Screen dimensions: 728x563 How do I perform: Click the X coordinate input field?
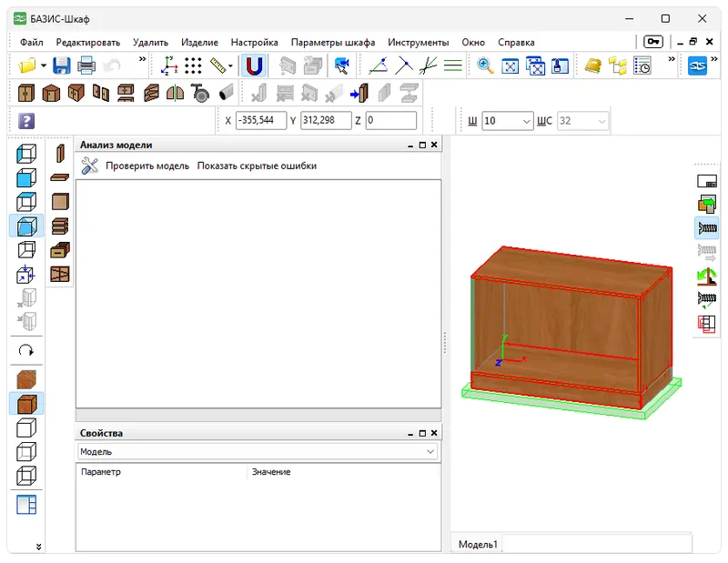coord(261,121)
